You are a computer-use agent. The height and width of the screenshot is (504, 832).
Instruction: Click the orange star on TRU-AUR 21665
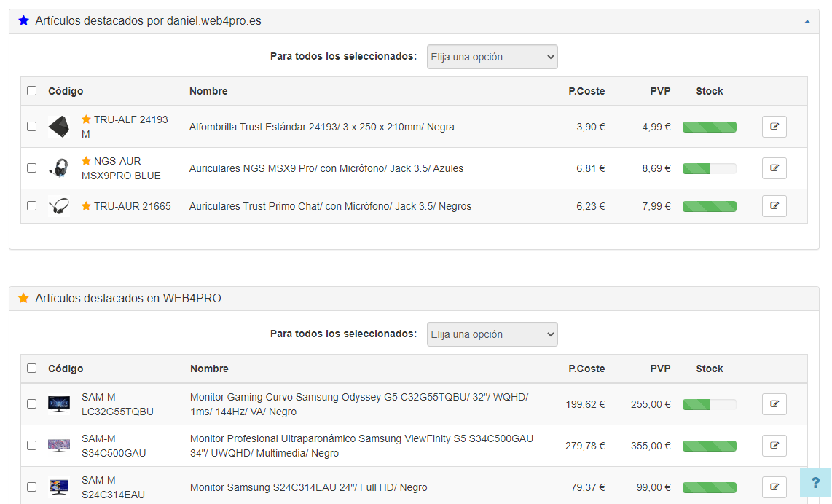pyautogui.click(x=86, y=206)
